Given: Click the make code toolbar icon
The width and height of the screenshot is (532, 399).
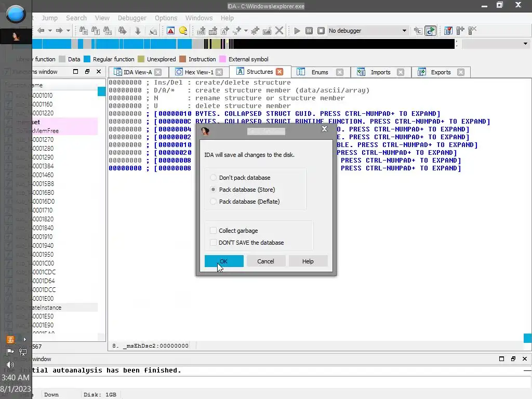Looking at the screenshot, I should 201,31.
